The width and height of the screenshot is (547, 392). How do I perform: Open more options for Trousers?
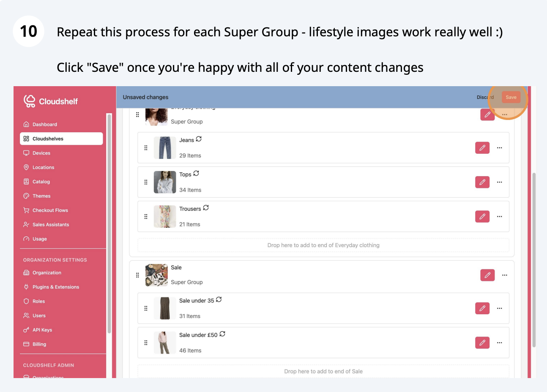(500, 217)
